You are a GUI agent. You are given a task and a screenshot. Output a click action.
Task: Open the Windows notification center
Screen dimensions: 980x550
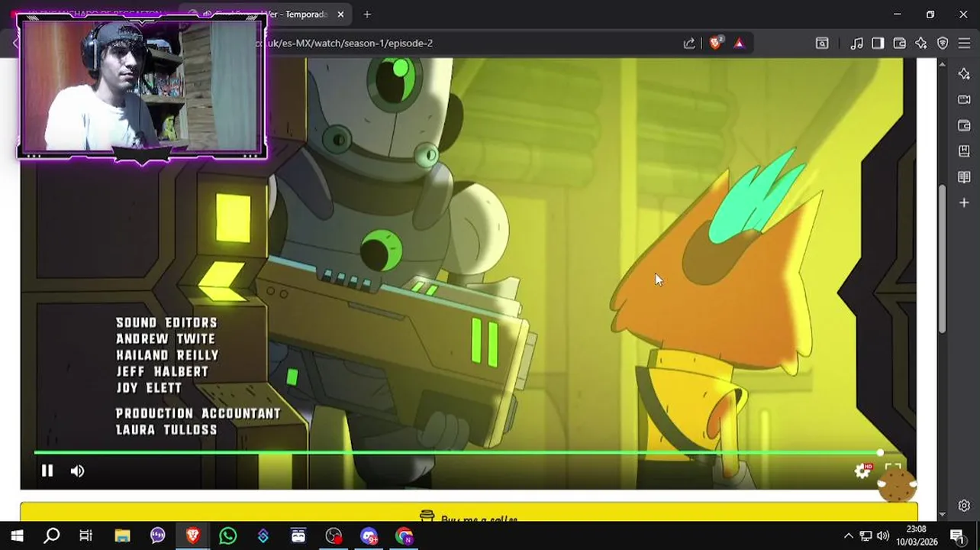pyautogui.click(x=958, y=536)
